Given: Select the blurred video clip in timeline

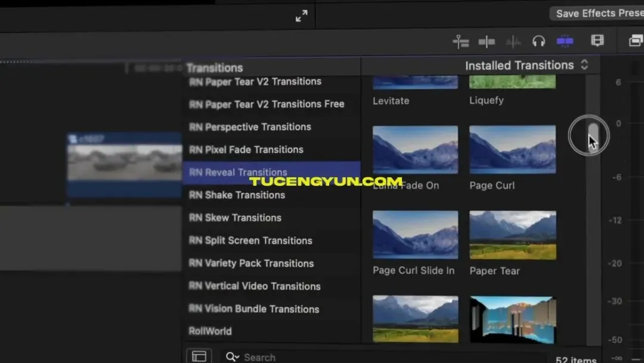Looking at the screenshot, I should (x=125, y=164).
